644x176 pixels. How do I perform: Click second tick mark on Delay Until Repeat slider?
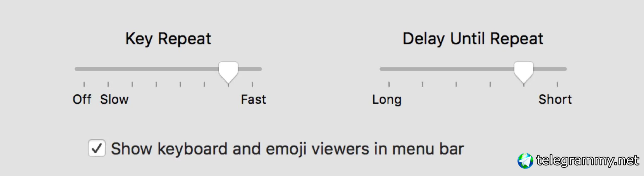click(423, 84)
